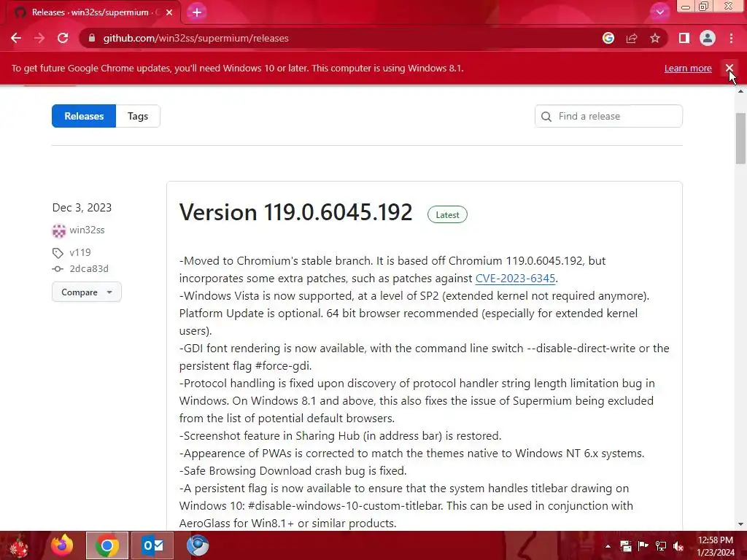
Task: Select the Releases tab button
Action: 84,116
